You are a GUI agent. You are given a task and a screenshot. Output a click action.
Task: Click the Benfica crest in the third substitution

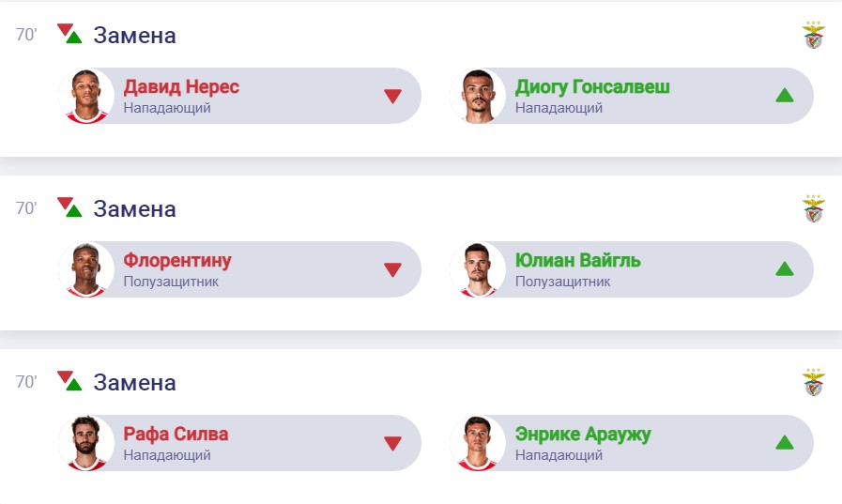coord(813,383)
